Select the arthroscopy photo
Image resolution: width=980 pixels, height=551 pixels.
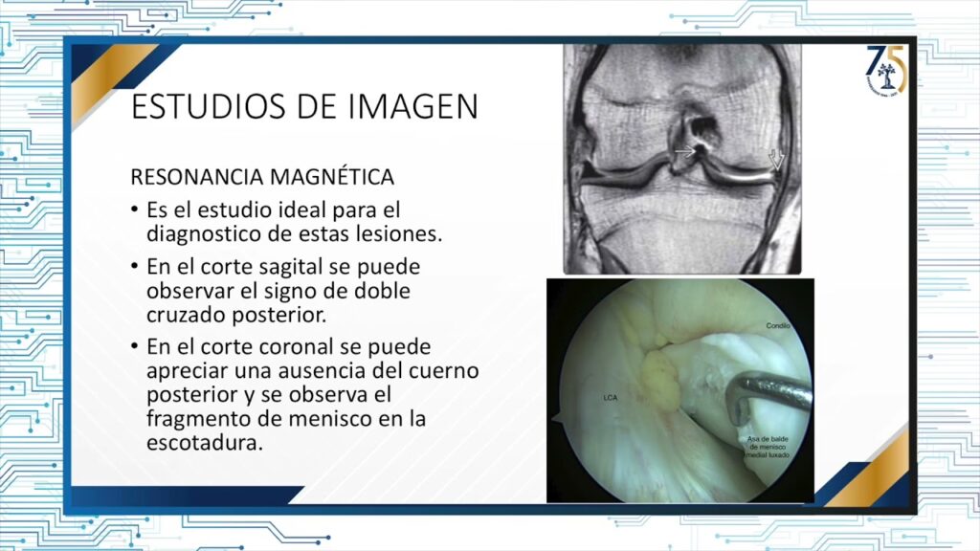click(679, 390)
